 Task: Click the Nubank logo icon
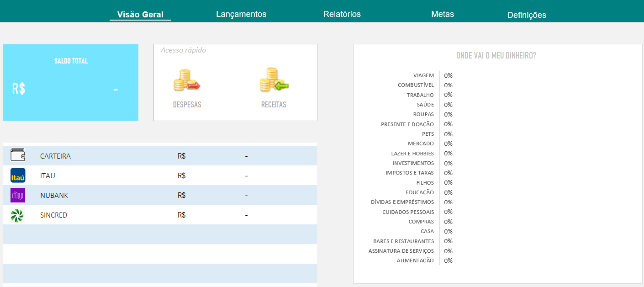18,195
